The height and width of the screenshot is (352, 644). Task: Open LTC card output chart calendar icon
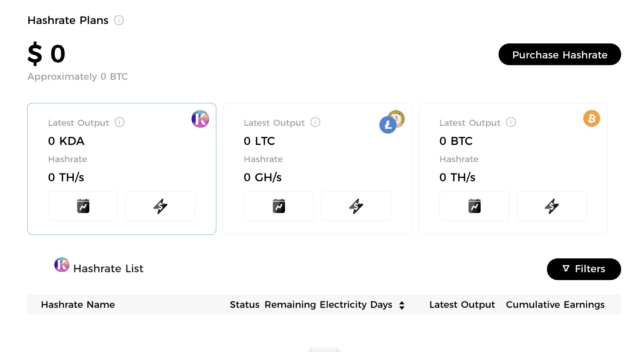click(279, 206)
